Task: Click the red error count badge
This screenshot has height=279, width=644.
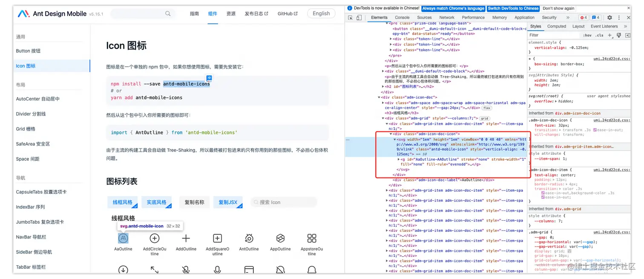Action: coord(583,18)
